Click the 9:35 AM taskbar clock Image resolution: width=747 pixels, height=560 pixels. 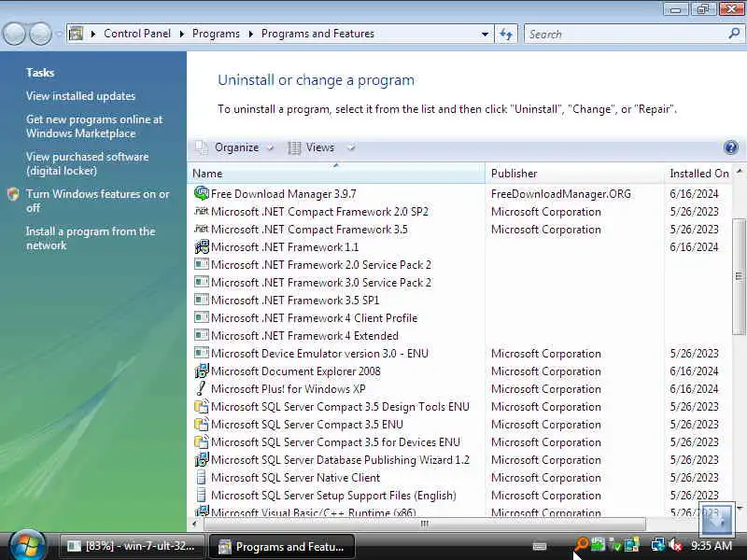click(x=712, y=545)
